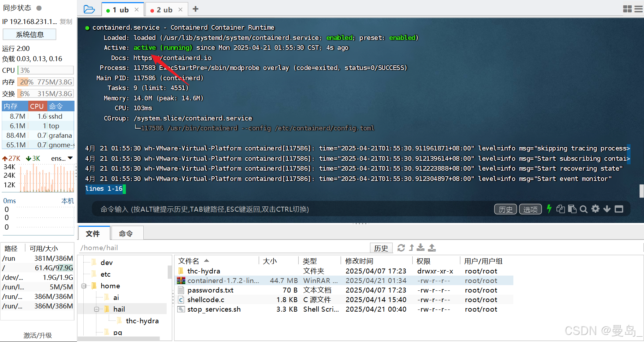Image resolution: width=644 pixels, height=342 pixels.
Task: Toggle terminal fullscreen window icon
Action: (619, 209)
